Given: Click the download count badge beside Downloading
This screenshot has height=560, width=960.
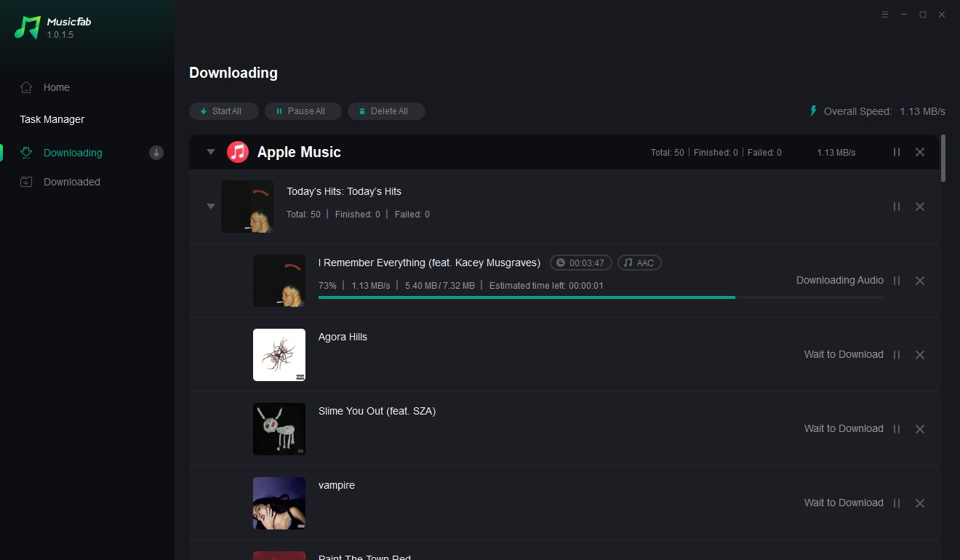Looking at the screenshot, I should [156, 153].
